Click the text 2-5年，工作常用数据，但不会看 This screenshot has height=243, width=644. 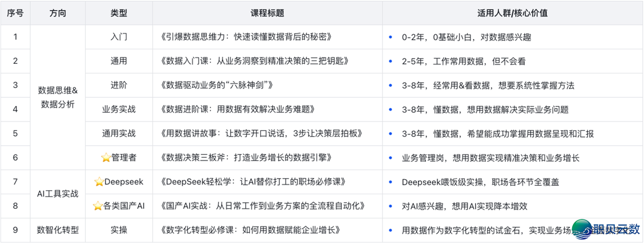click(x=464, y=61)
